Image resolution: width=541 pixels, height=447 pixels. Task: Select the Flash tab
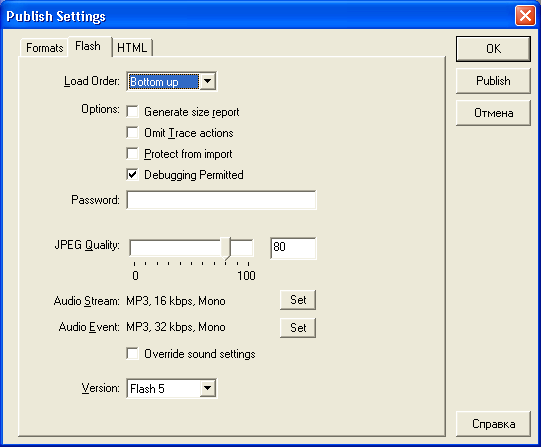click(x=88, y=46)
